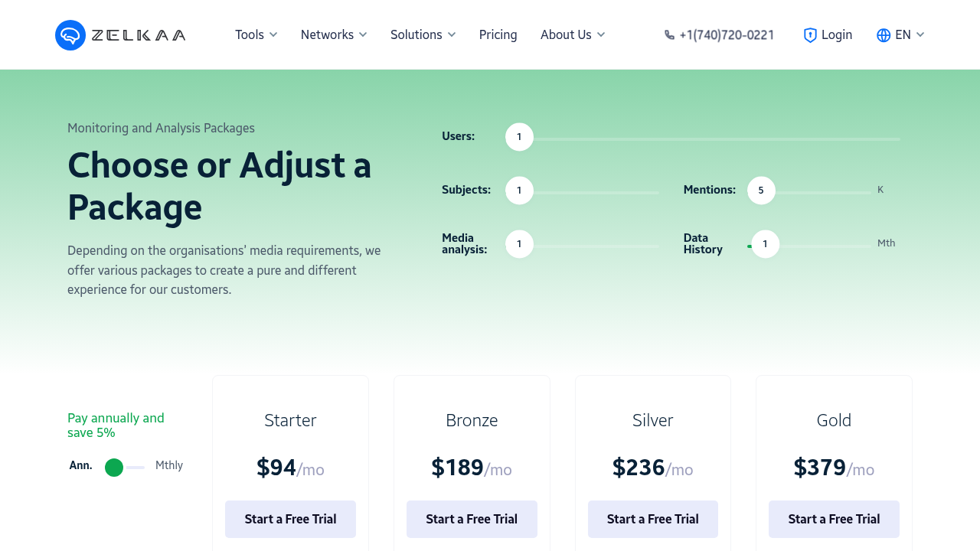Image resolution: width=980 pixels, height=551 pixels.
Task: Click the Users slider handle
Action: (x=519, y=137)
